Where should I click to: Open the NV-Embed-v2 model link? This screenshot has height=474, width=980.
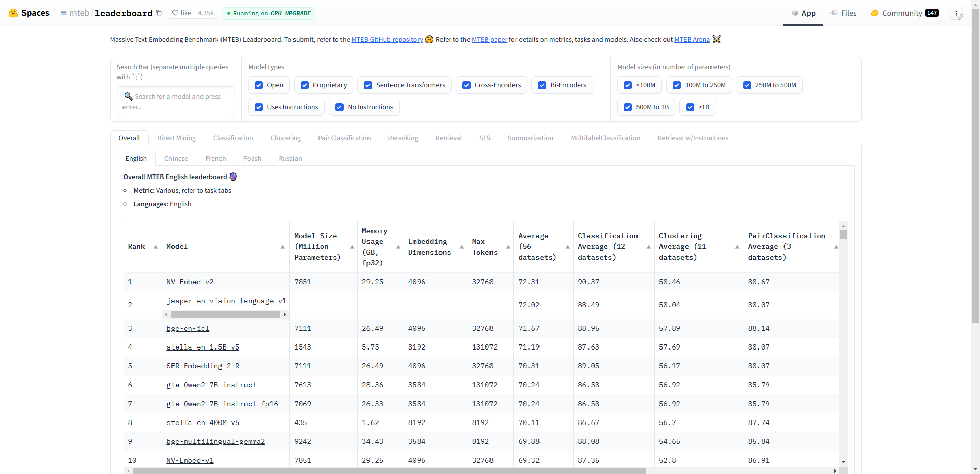coord(190,282)
